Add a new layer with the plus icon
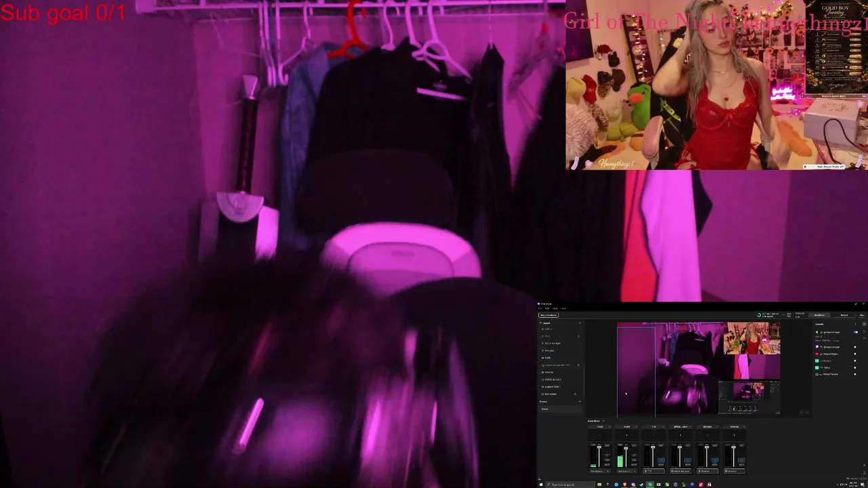This screenshot has height=488, width=868. point(580,323)
